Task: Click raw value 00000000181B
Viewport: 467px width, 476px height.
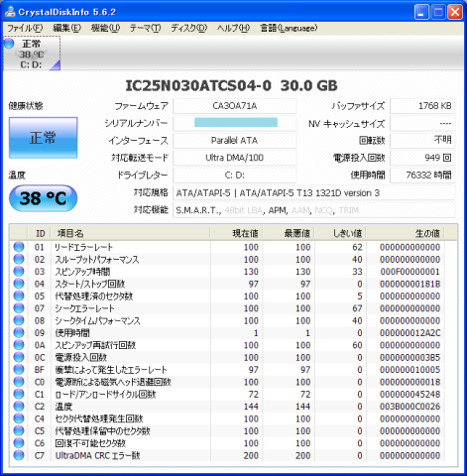Action: tap(409, 284)
